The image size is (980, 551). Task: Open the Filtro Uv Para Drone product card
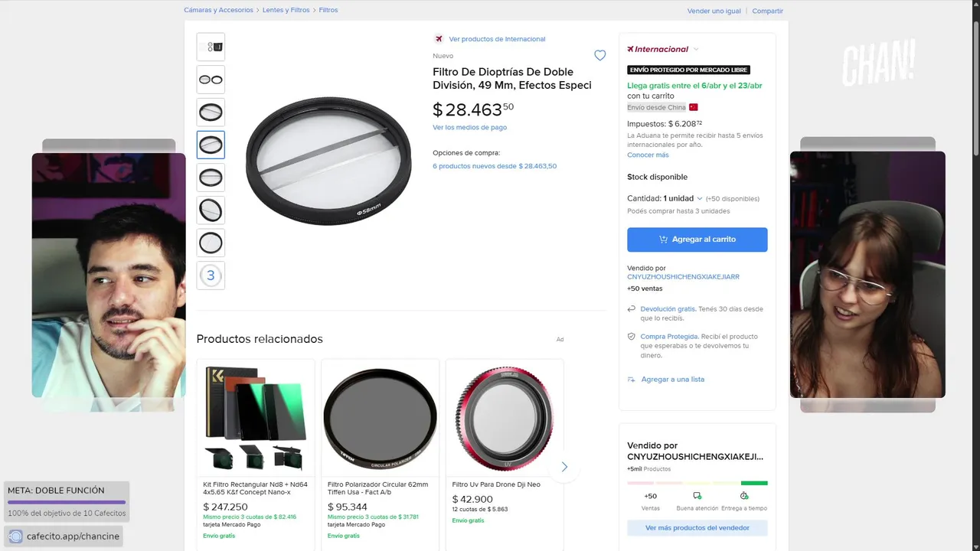tap(505, 452)
